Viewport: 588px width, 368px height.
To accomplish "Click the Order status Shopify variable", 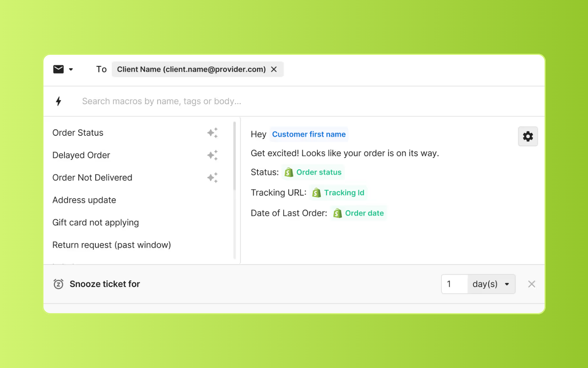I will [313, 172].
